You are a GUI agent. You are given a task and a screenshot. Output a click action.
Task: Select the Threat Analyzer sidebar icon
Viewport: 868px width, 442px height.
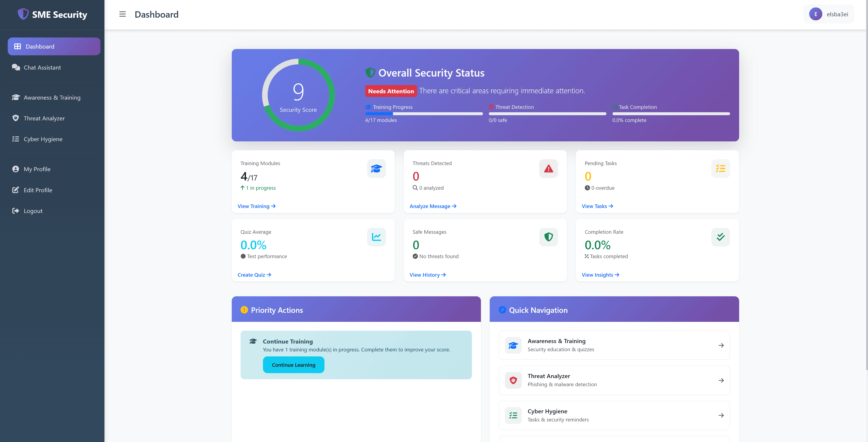(16, 118)
